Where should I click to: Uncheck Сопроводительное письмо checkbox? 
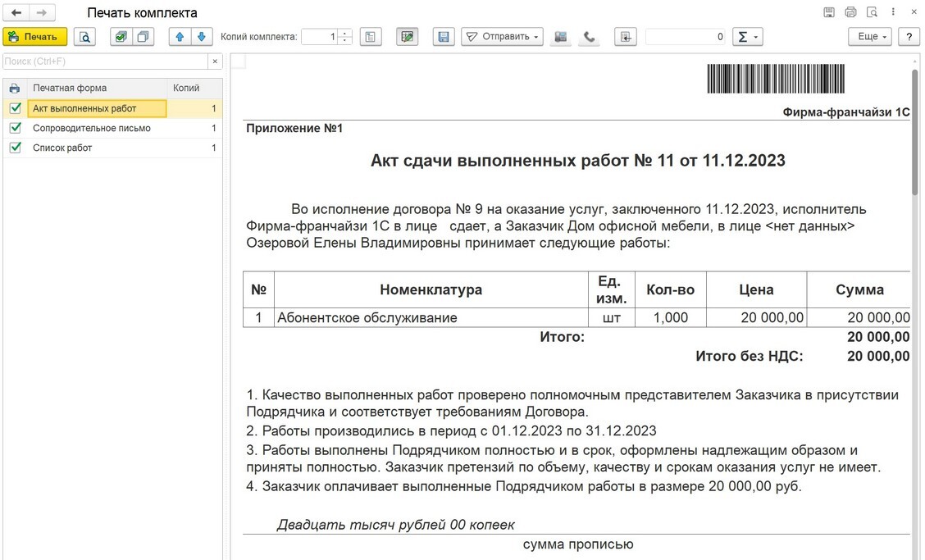(x=16, y=127)
